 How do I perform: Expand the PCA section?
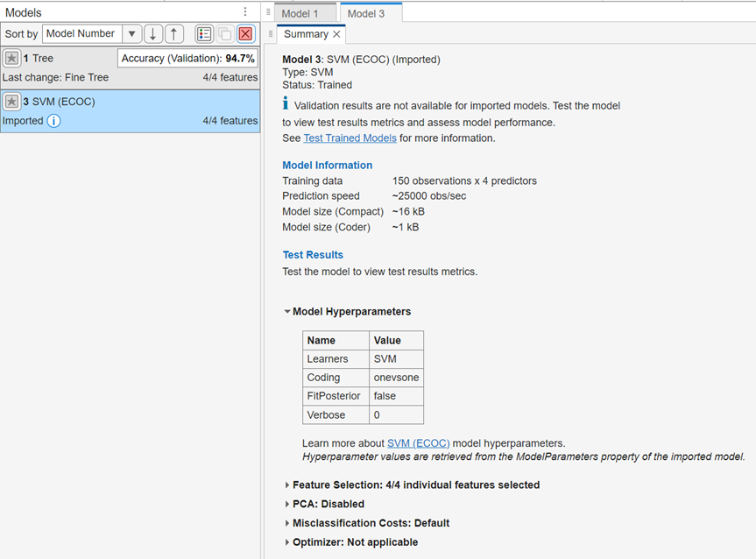[287, 504]
